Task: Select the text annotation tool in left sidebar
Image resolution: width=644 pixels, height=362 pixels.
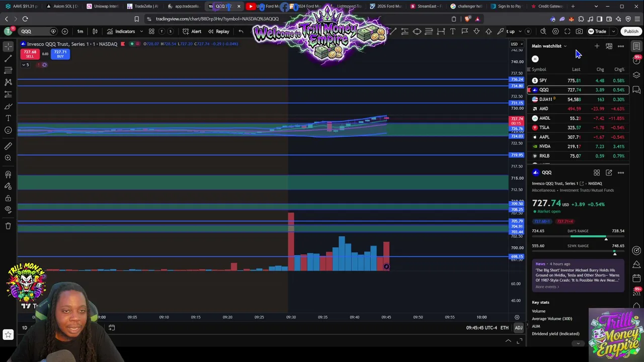Action: pos(8,118)
